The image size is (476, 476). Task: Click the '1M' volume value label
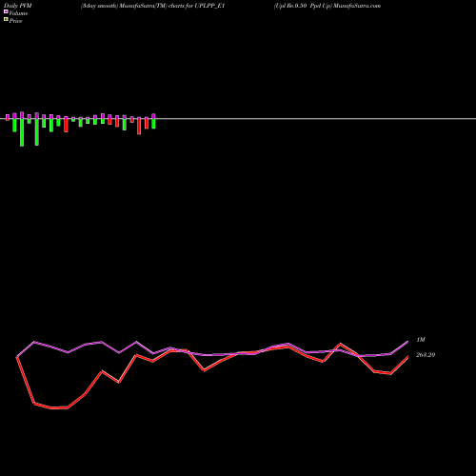pyautogui.click(x=421, y=340)
